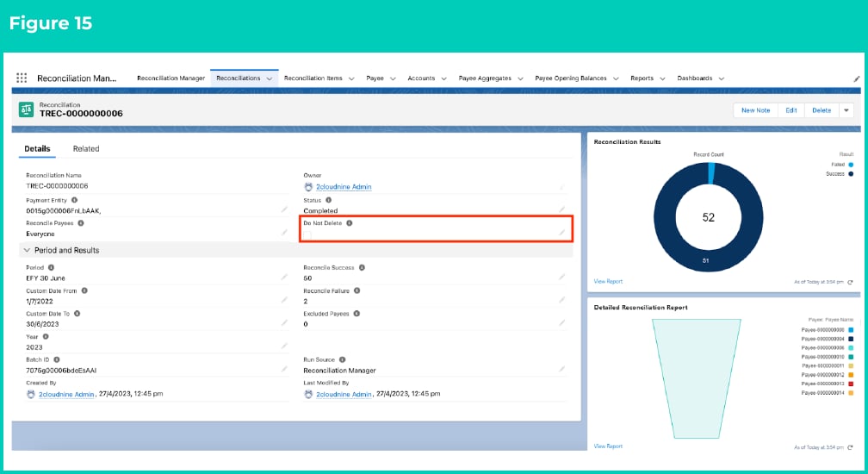The image size is (868, 474).
Task: Click the Edit button
Action: (x=791, y=110)
